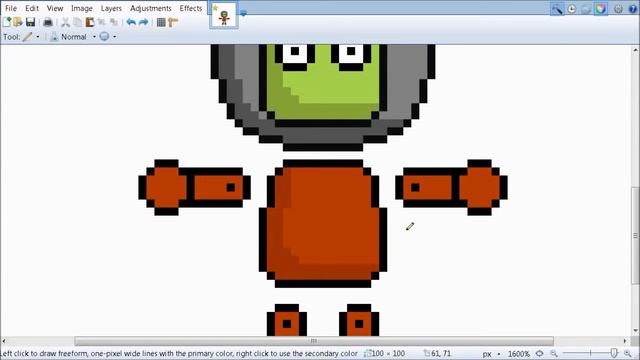Click the zoom in magnifier
The width and height of the screenshot is (640, 360).
tap(628, 354)
